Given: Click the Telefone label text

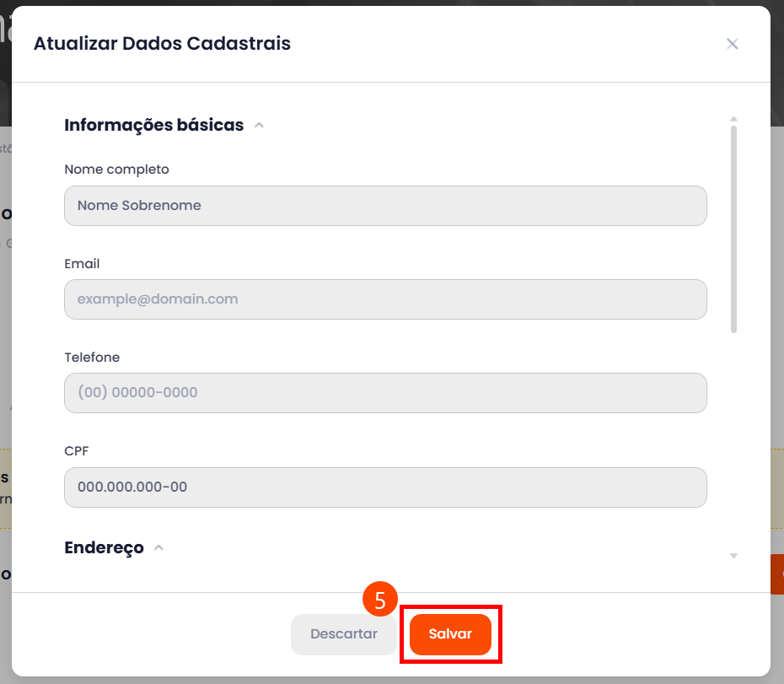Looking at the screenshot, I should tap(92, 358).
